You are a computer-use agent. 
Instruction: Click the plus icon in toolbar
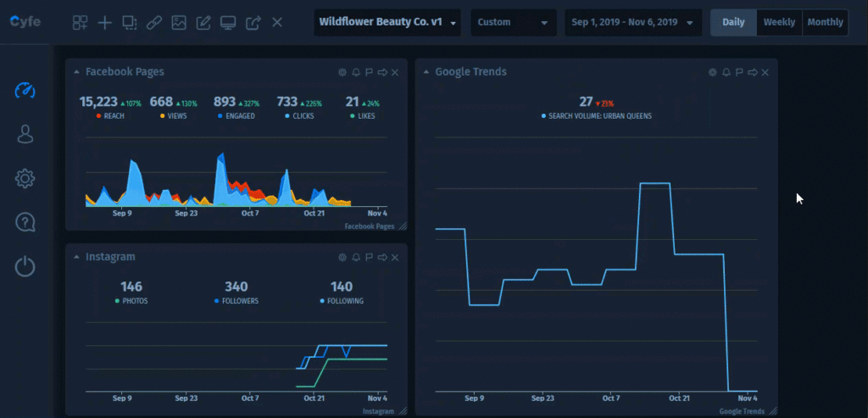pyautogui.click(x=104, y=23)
